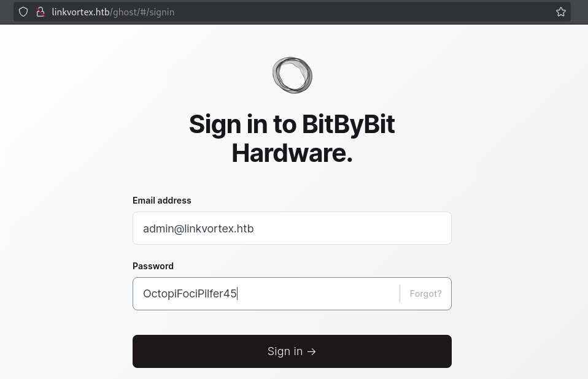Click the divider line beside Forgot?
This screenshot has width=588, height=379.
click(x=400, y=294)
